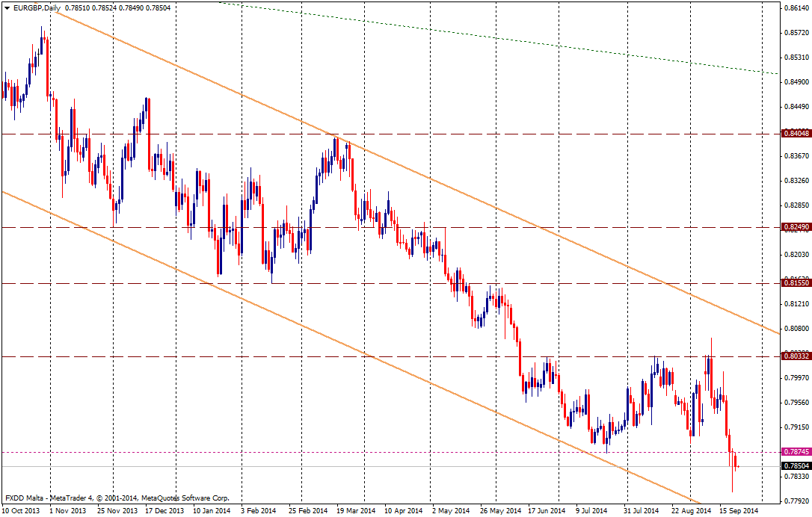
Task: Select the 0.84048 horizontal level price label
Action: (794, 134)
